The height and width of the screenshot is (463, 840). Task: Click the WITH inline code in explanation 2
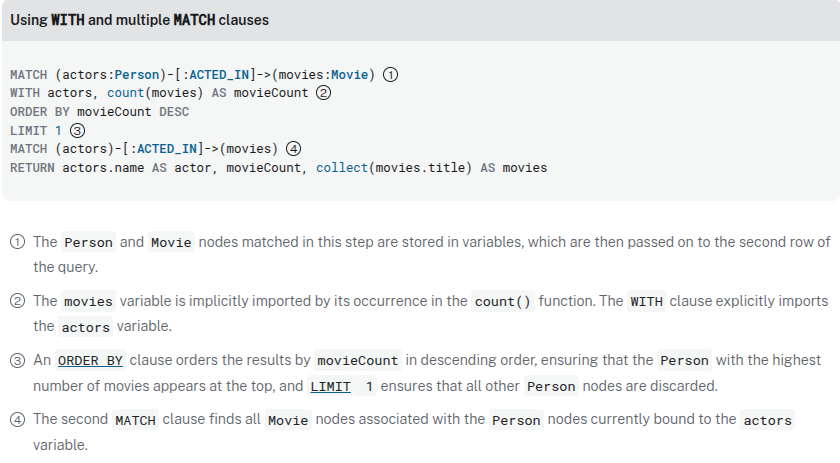(x=647, y=301)
